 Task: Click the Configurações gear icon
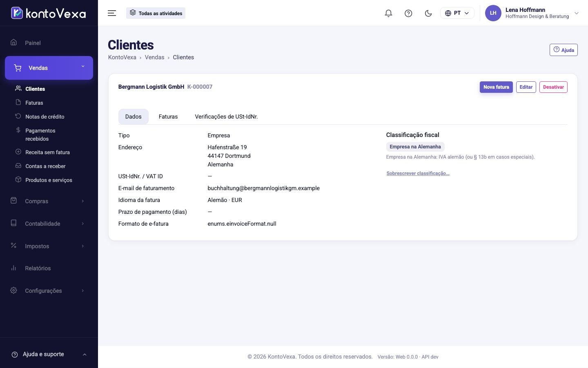(13, 290)
